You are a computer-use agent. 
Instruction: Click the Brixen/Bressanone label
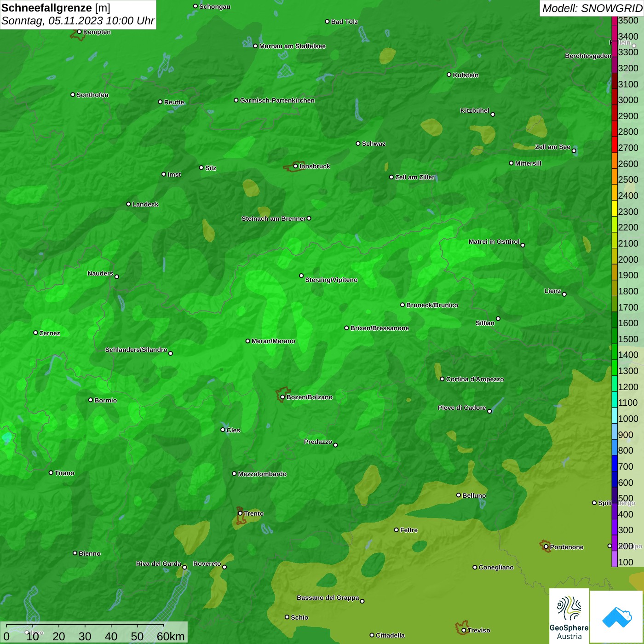[x=380, y=328]
